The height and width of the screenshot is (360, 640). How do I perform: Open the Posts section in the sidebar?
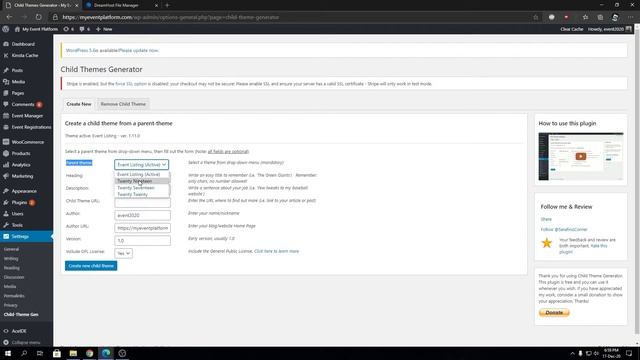click(17, 70)
